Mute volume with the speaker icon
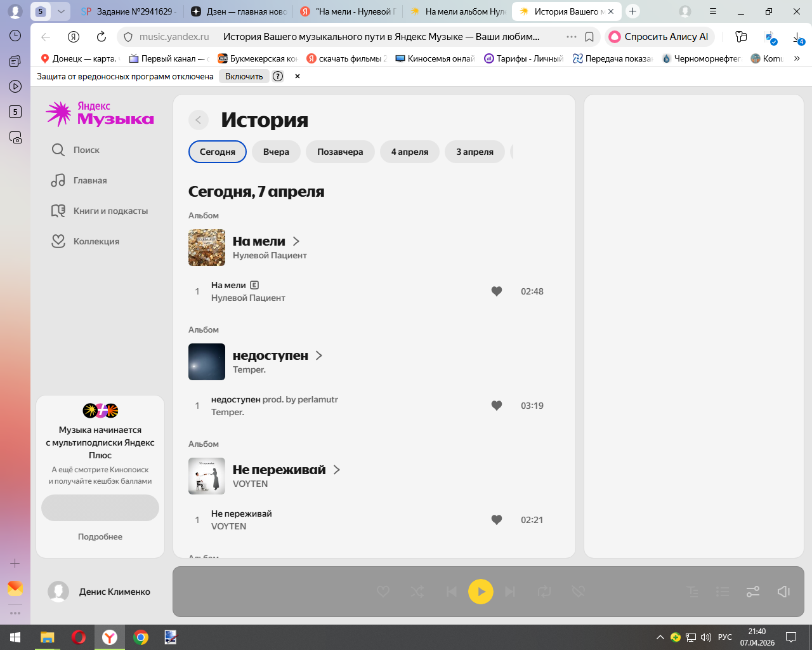 pyautogui.click(x=783, y=592)
